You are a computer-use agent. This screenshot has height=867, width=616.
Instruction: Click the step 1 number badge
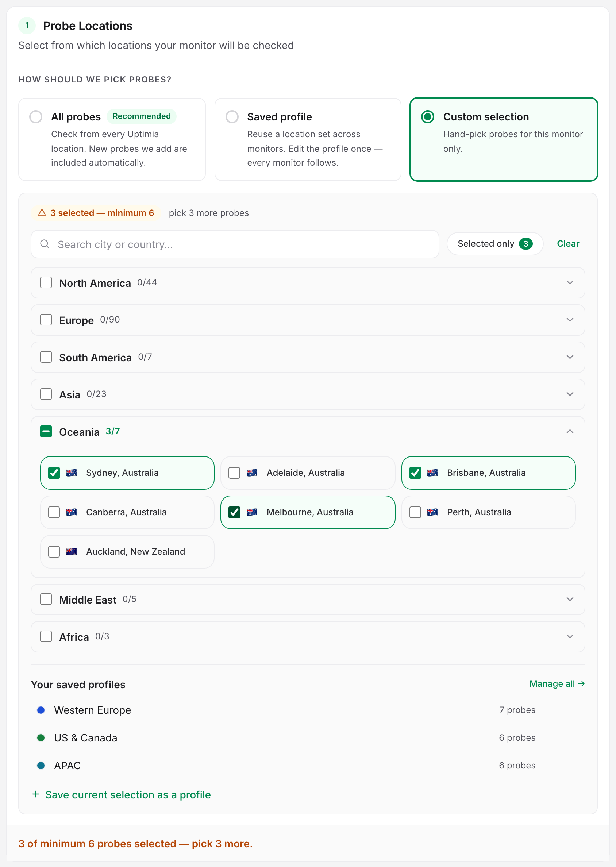(x=27, y=26)
